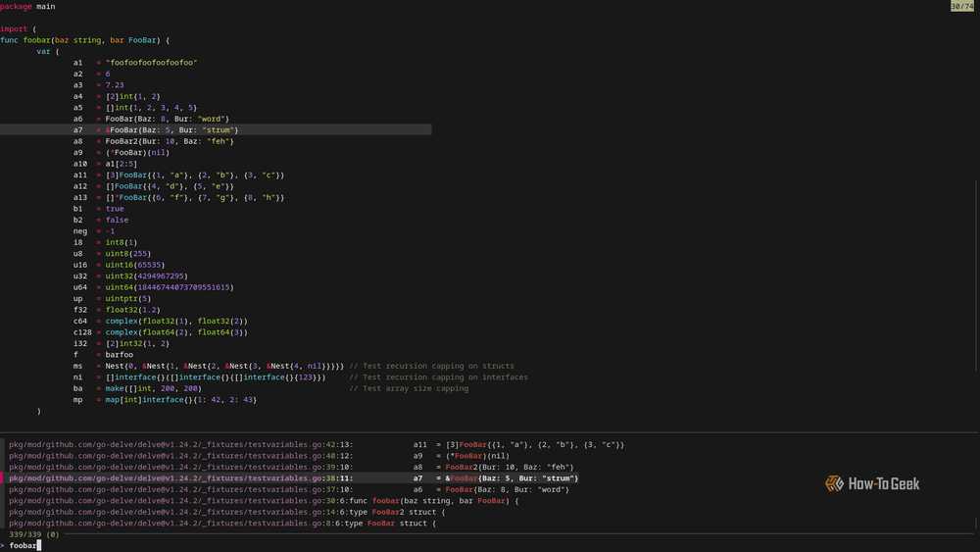Click the mp map[int]interface{} line
This screenshot has height=552, width=980.
pyautogui.click(x=165, y=400)
